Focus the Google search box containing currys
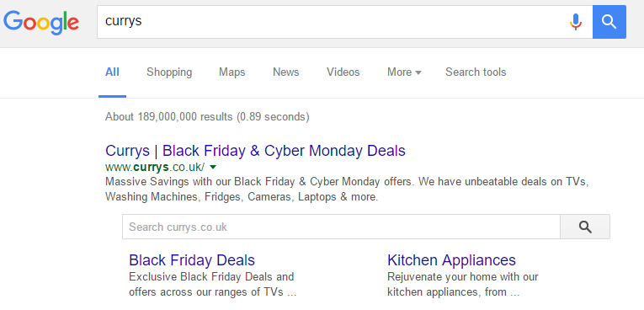This screenshot has height=310, width=644. 333,22
